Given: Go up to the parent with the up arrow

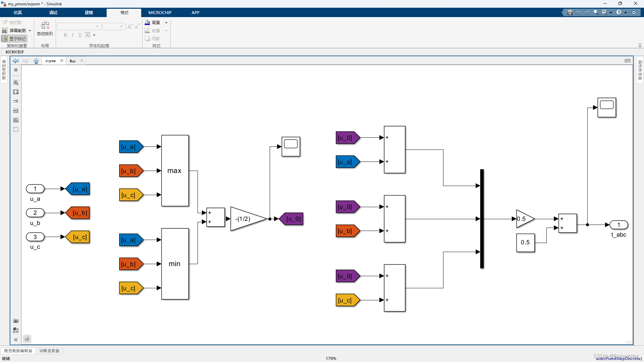Looking at the screenshot, I should point(36,61).
